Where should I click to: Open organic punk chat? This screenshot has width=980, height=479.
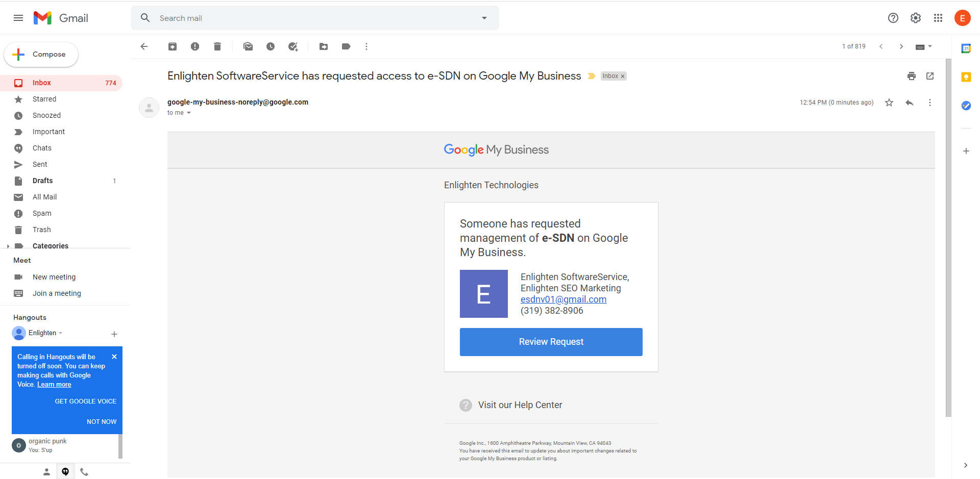[65, 445]
